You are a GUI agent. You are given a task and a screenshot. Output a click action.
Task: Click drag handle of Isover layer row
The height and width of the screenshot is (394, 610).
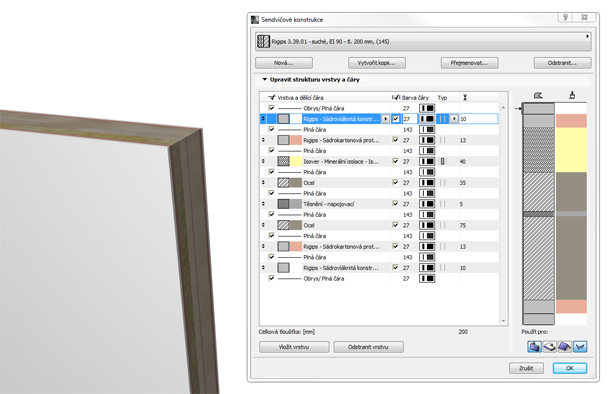(263, 161)
